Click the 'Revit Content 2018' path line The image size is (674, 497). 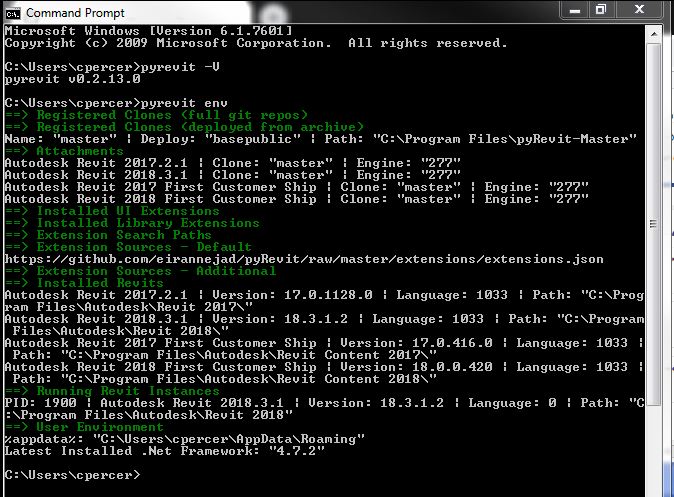[x=224, y=380]
